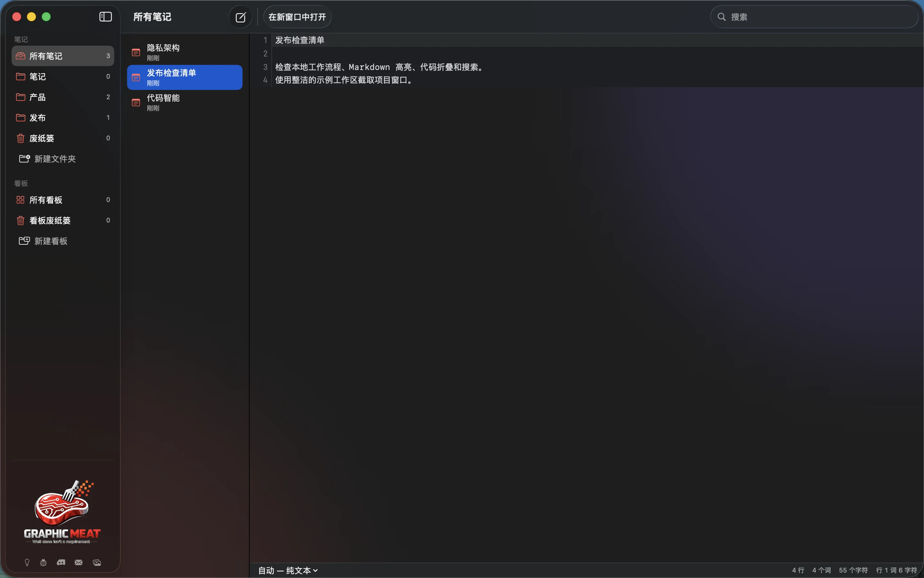Click the envelope mail icon

pyautogui.click(x=79, y=562)
